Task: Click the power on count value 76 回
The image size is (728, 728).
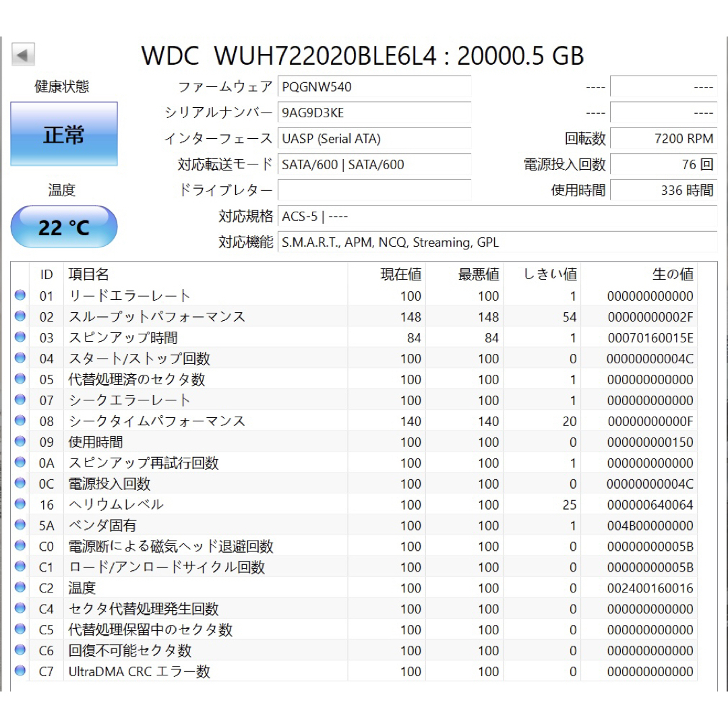Action: [x=663, y=164]
